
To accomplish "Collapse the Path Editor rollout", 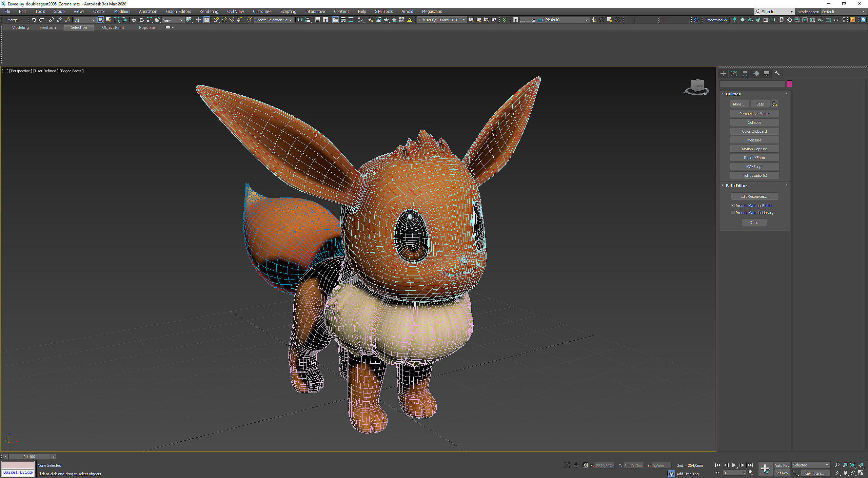I will pyautogui.click(x=723, y=186).
